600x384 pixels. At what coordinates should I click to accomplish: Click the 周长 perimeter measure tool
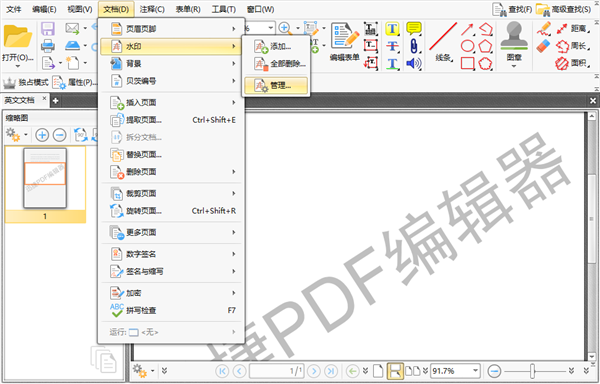(x=573, y=46)
